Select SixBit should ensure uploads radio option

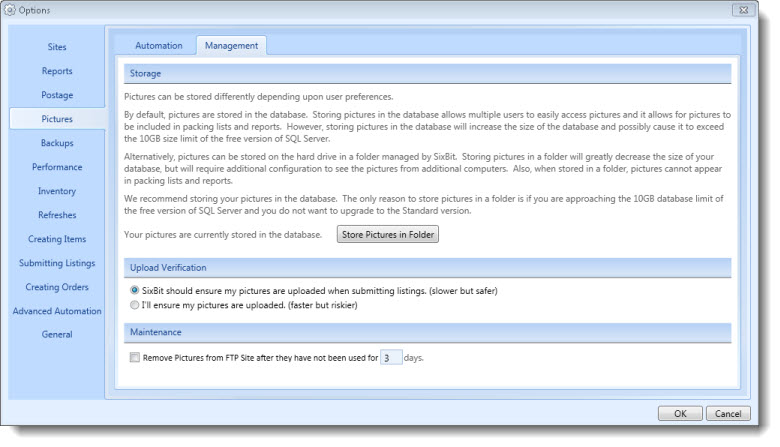134,290
